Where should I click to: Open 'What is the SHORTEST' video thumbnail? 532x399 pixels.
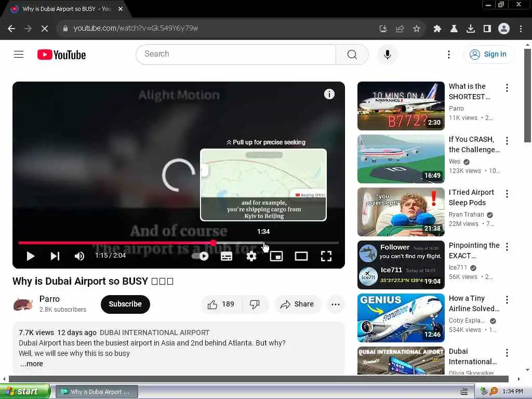pyautogui.click(x=401, y=106)
